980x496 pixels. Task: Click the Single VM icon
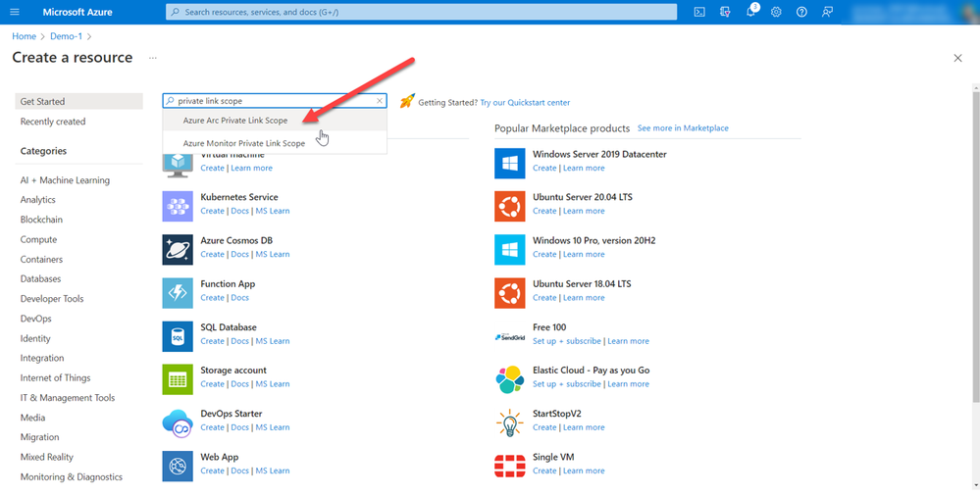510,466
